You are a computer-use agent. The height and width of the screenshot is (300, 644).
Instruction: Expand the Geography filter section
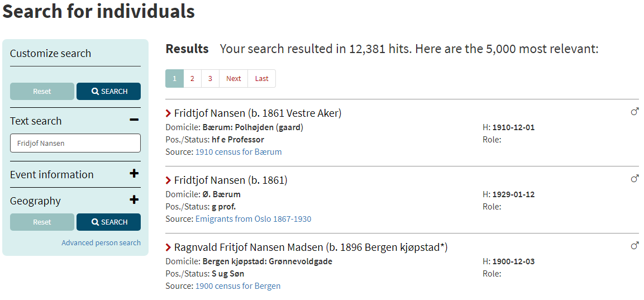click(134, 200)
